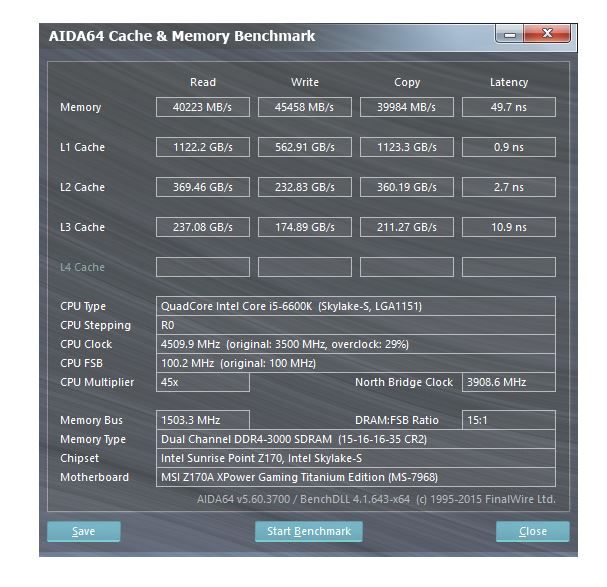Click the L3 Cache row label

[x=82, y=227]
